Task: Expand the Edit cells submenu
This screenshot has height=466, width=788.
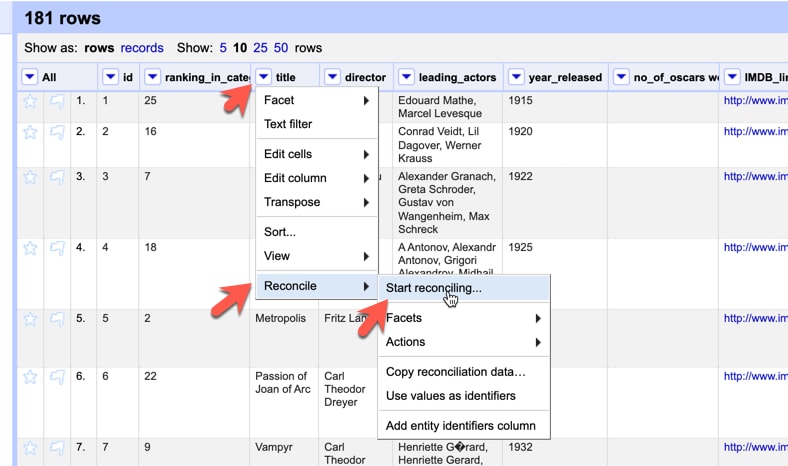Action: click(317, 154)
